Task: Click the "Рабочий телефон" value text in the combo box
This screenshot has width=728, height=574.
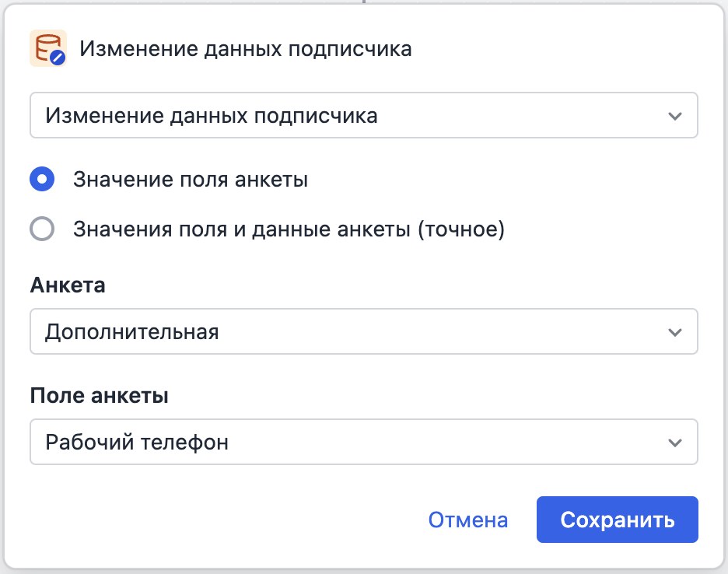Action: tap(138, 443)
